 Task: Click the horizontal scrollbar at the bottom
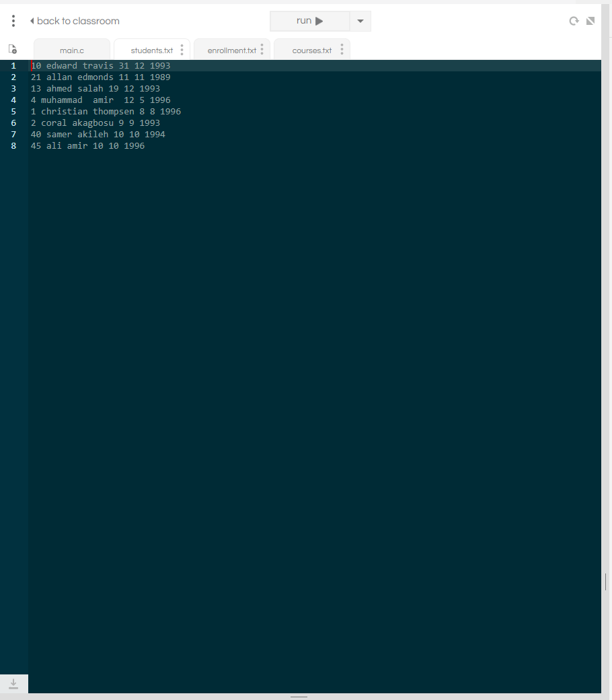pos(299,698)
